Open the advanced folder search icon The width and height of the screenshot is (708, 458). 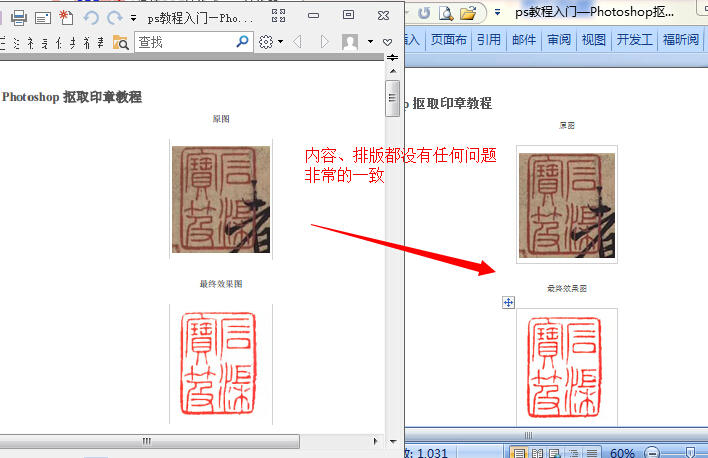[x=121, y=42]
